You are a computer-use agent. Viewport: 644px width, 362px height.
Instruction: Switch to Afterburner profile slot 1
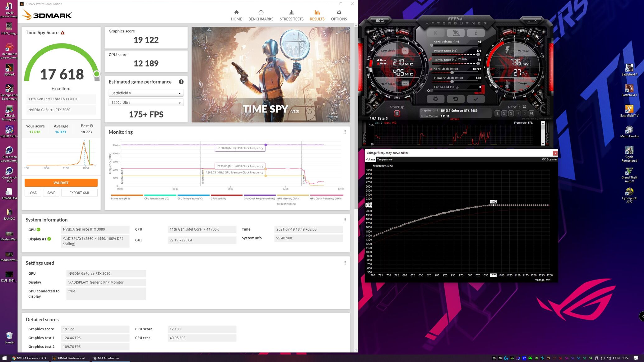(x=497, y=113)
